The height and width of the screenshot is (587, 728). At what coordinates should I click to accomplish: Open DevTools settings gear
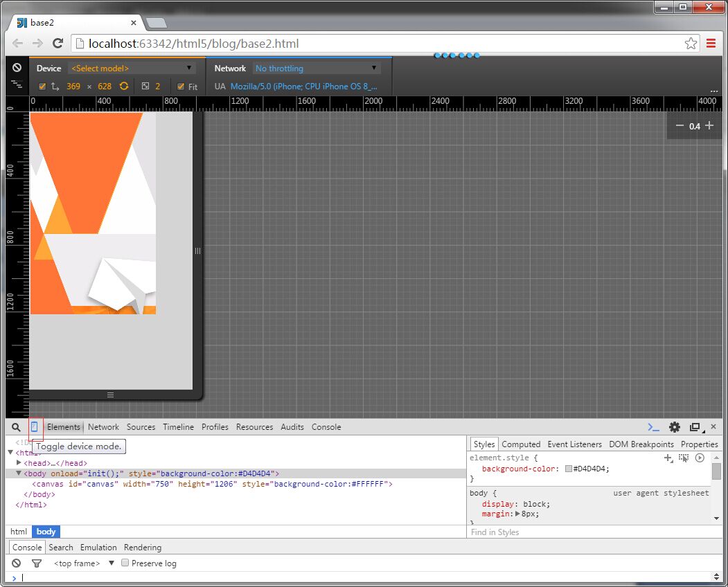pyautogui.click(x=674, y=427)
